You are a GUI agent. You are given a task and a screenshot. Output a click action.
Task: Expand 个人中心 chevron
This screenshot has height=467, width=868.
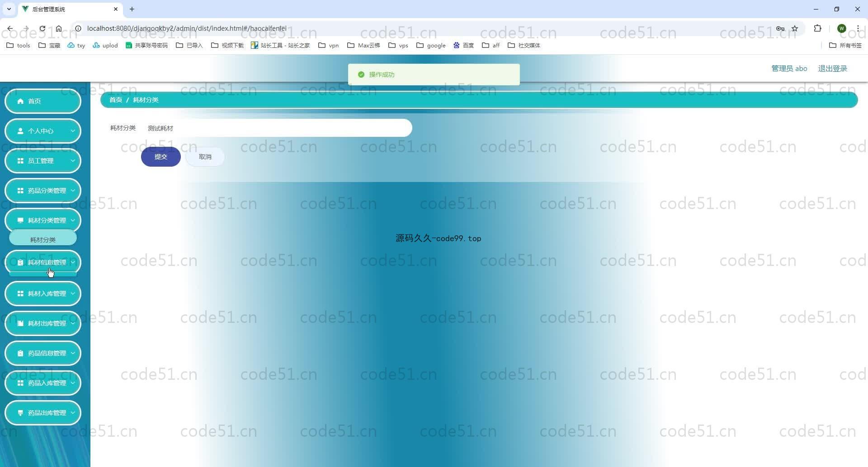pyautogui.click(x=73, y=131)
